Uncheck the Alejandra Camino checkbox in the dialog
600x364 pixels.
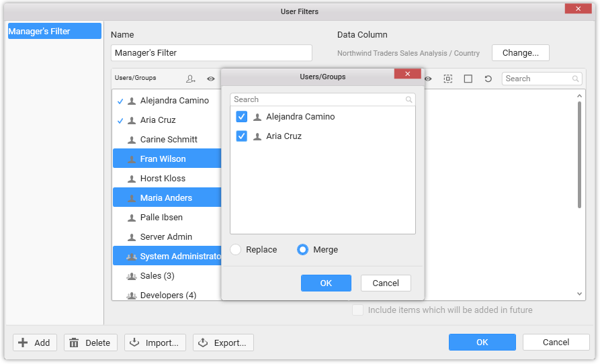click(242, 117)
